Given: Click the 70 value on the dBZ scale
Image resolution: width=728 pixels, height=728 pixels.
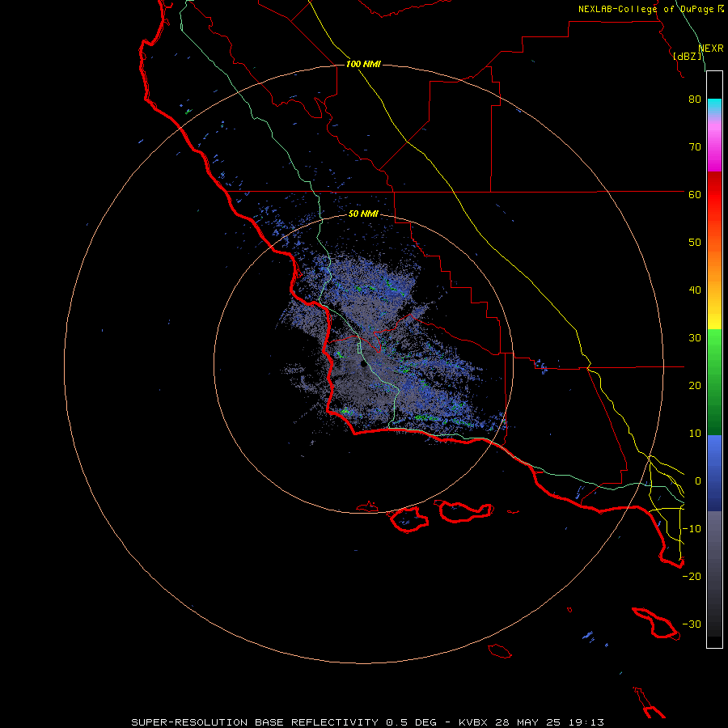Looking at the screenshot, I should (x=695, y=146).
